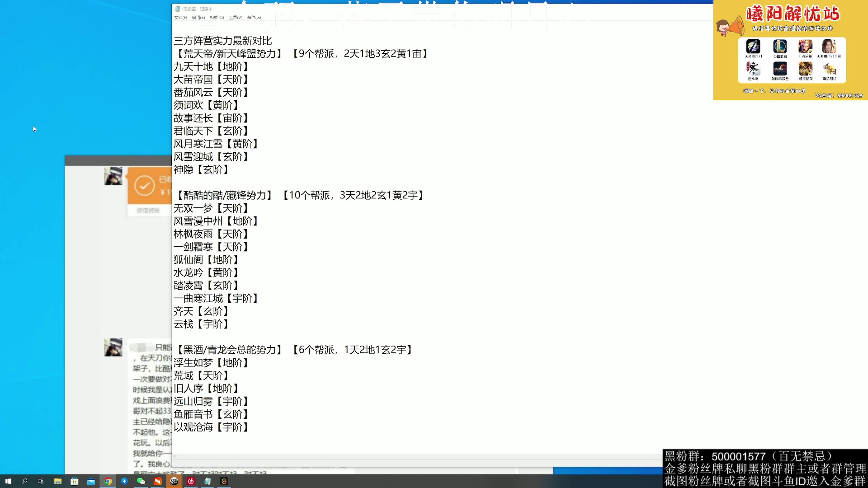Open taskbar search magnifier icon
This screenshot has height=488, width=868.
coord(24,481)
